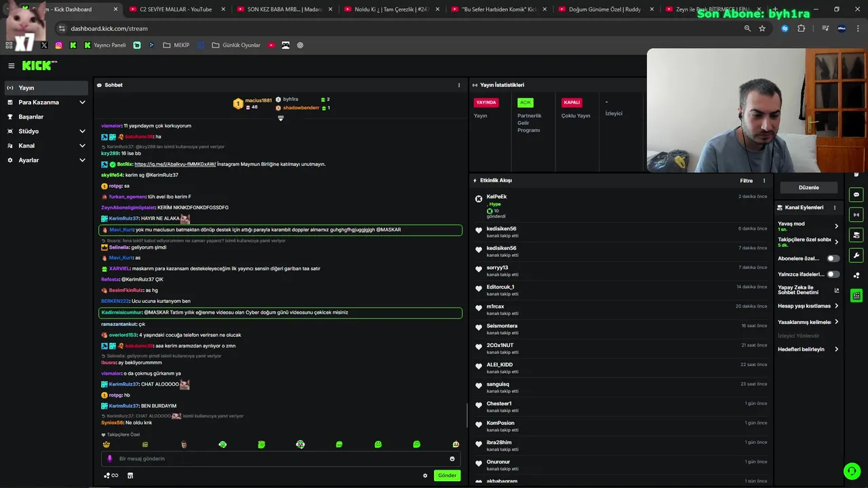Zoom page with magnifier icon in address bar

[747, 28]
